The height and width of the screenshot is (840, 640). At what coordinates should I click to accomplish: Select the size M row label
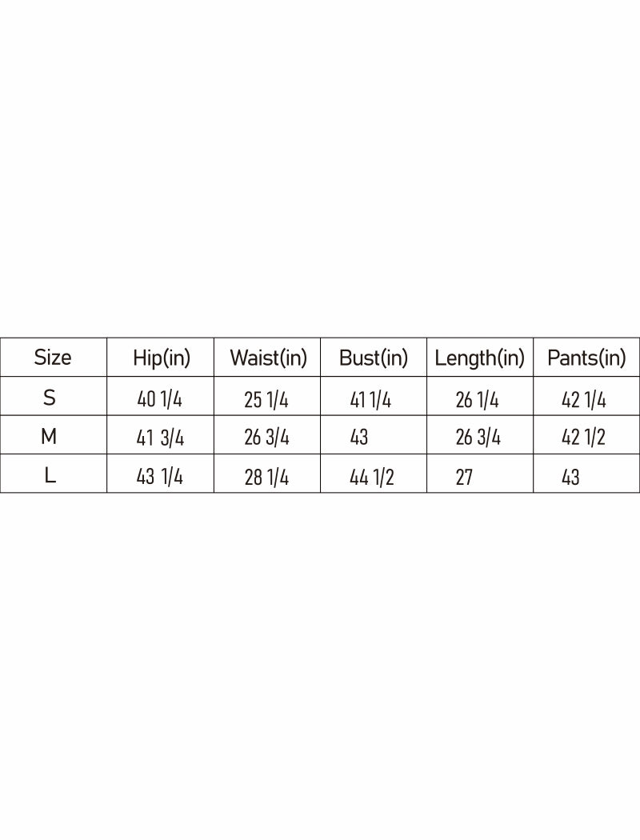click(x=49, y=437)
